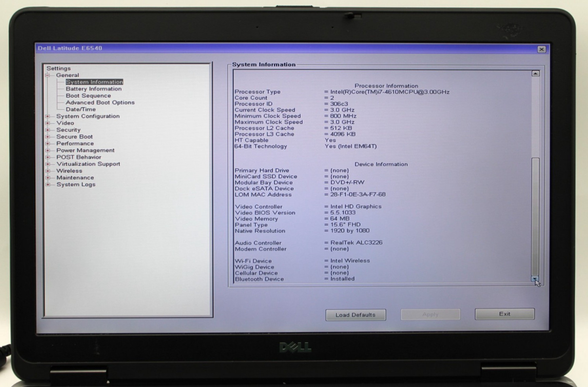Expand the System Logs node
This screenshot has height=387, width=588.
(48, 185)
